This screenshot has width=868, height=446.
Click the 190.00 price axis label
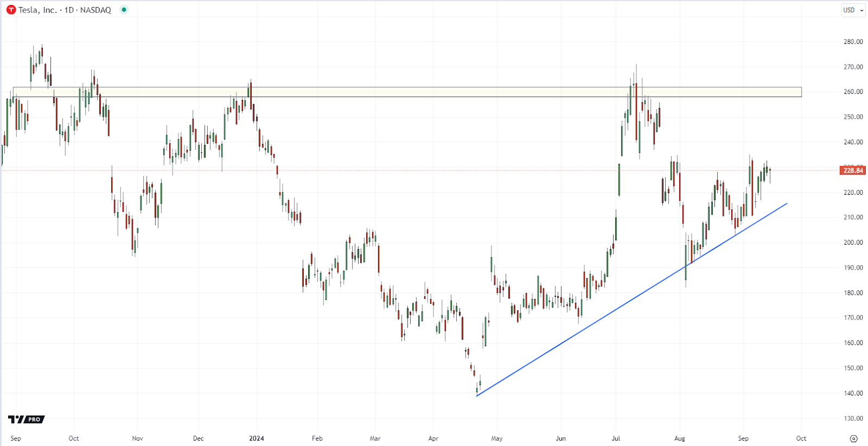tap(853, 267)
